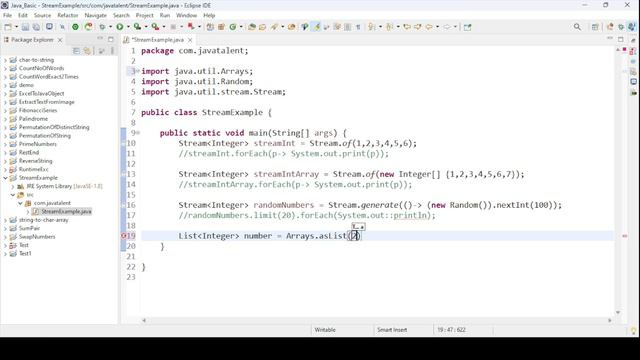The width and height of the screenshot is (640, 360).
Task: Click the editor horizontal scrollbar left arrow
Action: click(144, 320)
